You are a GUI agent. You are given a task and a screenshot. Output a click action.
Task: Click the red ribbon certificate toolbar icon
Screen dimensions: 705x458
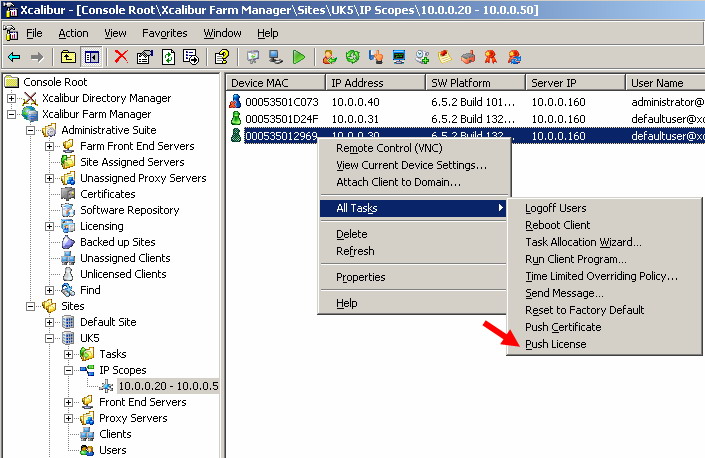pyautogui.click(x=491, y=57)
